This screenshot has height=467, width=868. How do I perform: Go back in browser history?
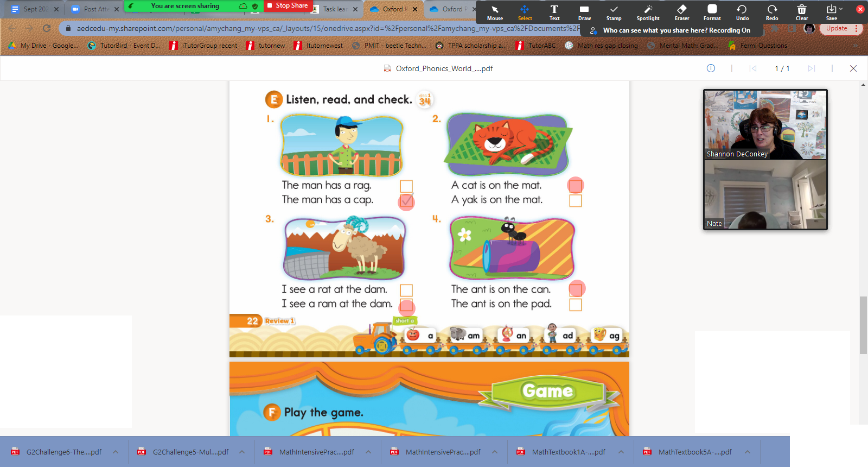tap(12, 28)
